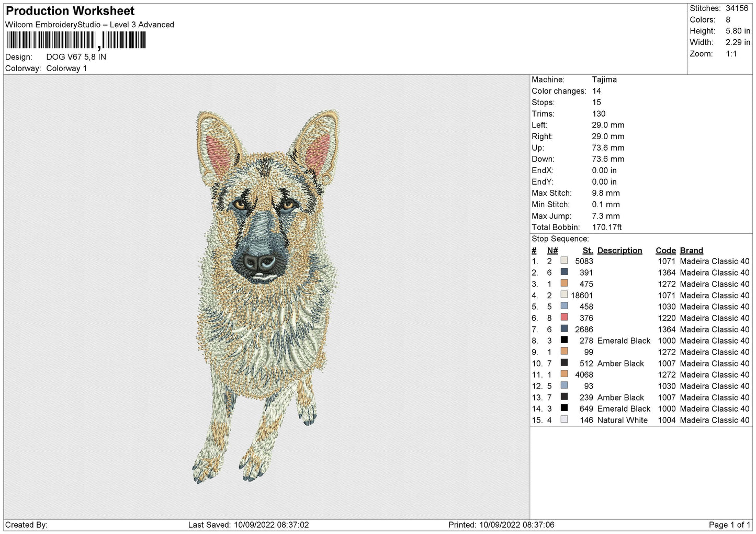Screen dimensions: 756x534
Task: Click the 'Created By:' label
Action: click(26, 525)
